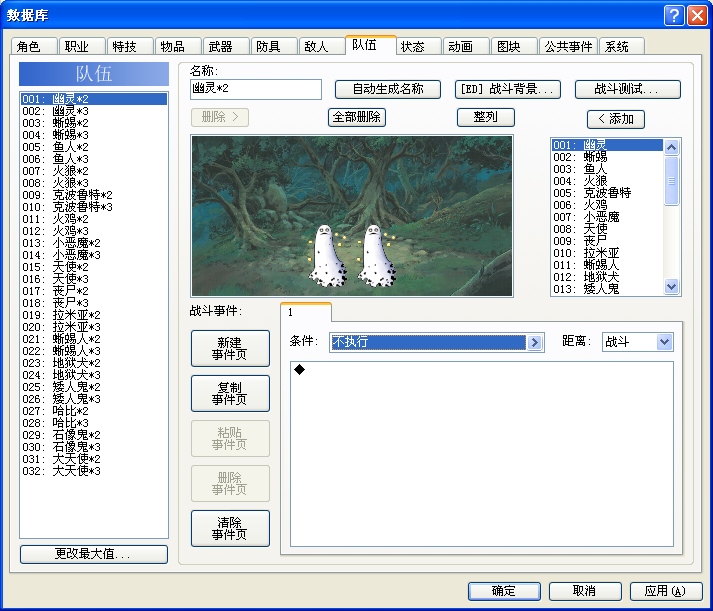Select troop 017: 丧尸*2
This screenshot has width=713, height=611.
click(94, 291)
